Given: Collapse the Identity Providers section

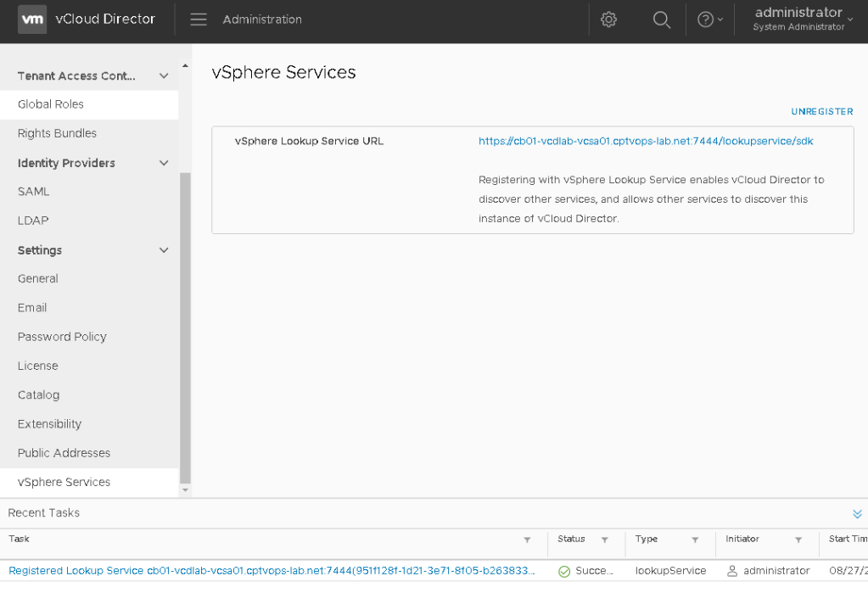Looking at the screenshot, I should click(x=164, y=163).
